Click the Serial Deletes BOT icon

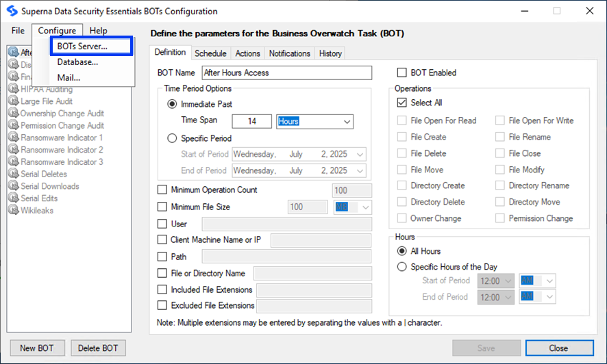click(14, 174)
